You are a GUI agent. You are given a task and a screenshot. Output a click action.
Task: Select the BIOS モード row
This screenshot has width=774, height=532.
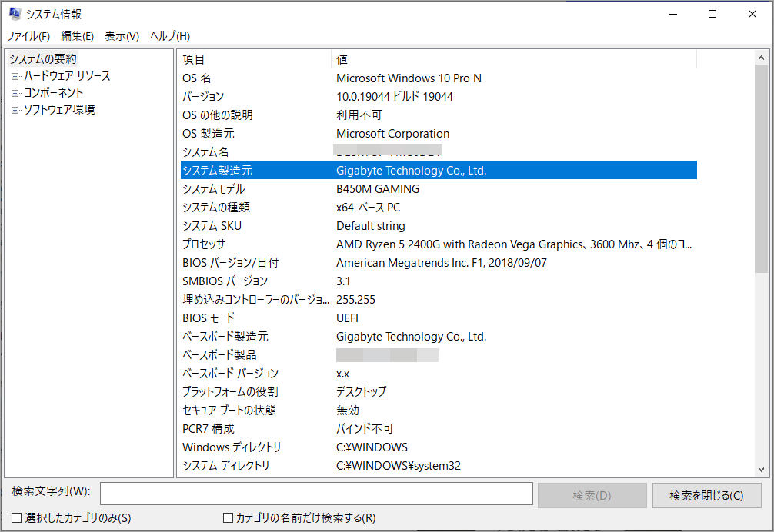point(439,318)
